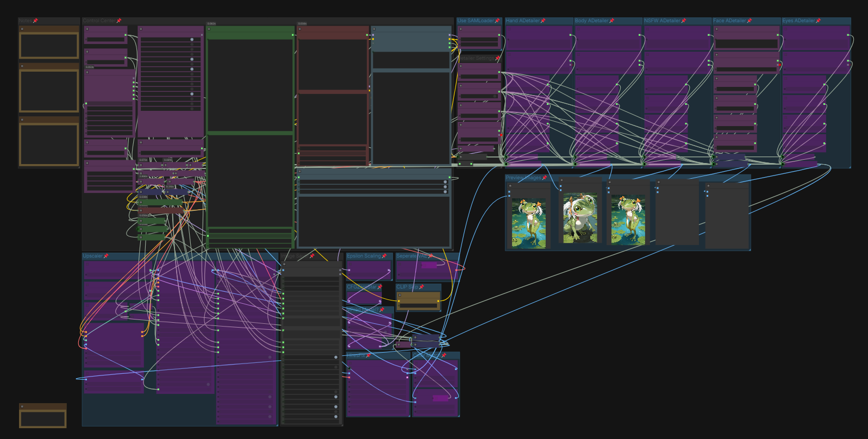Click the Control Center group title
The width and height of the screenshot is (868, 439).
click(x=99, y=21)
